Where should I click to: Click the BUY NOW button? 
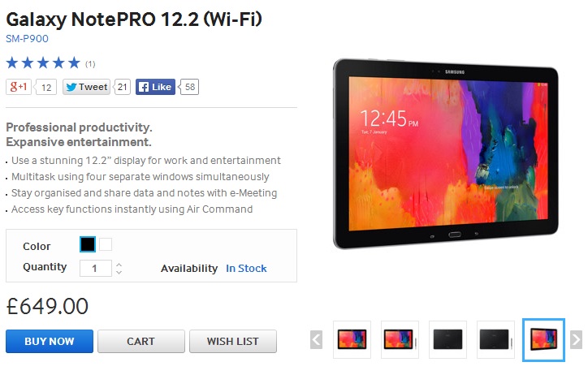50,341
